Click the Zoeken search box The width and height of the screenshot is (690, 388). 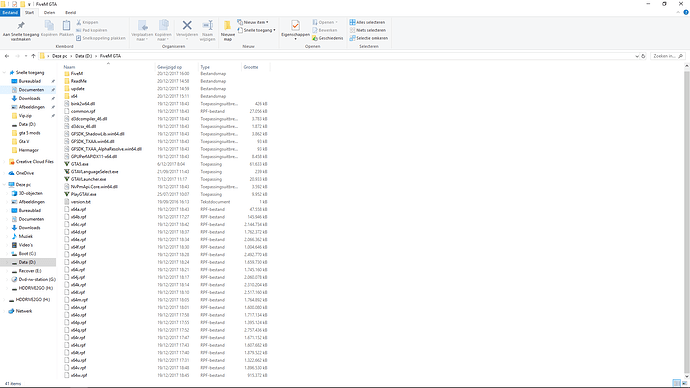[667, 56]
